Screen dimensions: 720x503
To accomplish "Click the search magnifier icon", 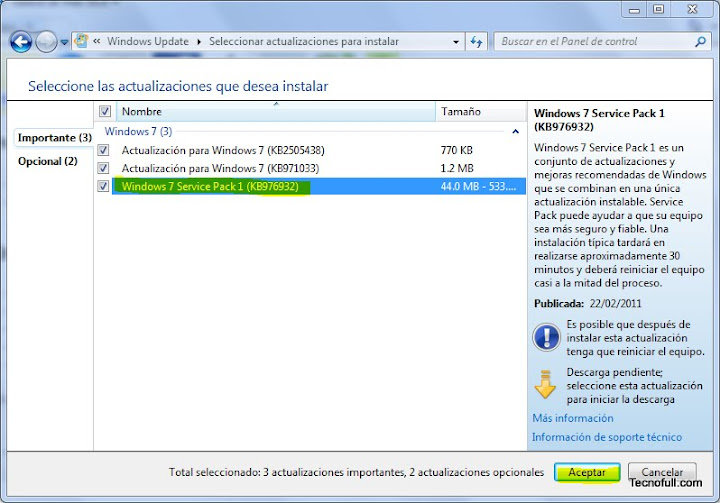I will (700, 42).
